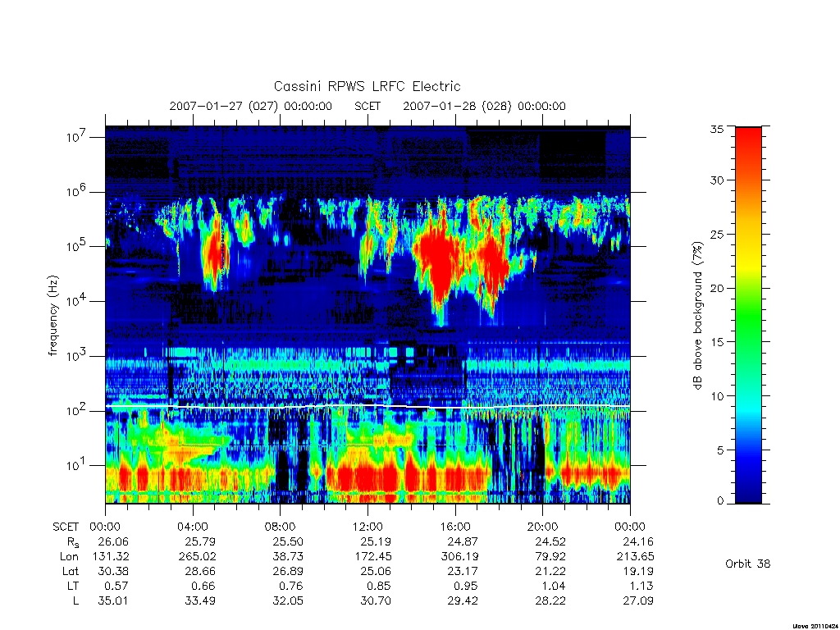The width and height of the screenshot is (840, 630).
Task: Click the 10^2 frequency tick label
Action: (76, 411)
